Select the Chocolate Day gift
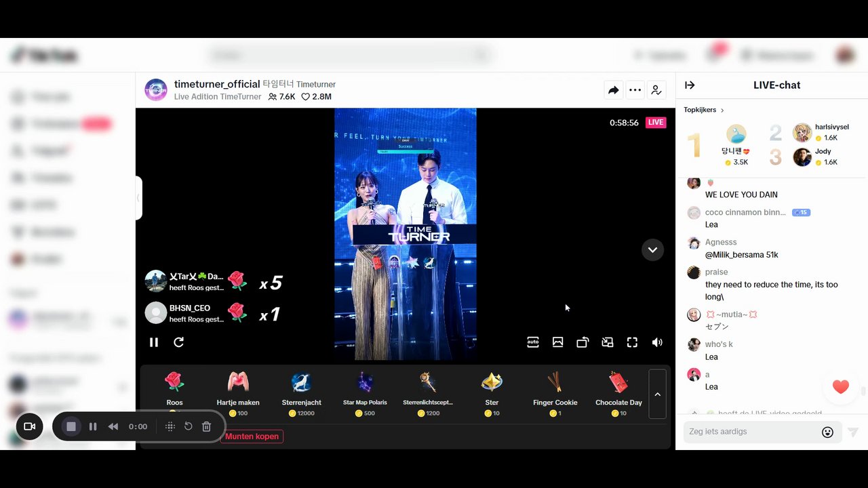868x488 pixels. tap(618, 392)
